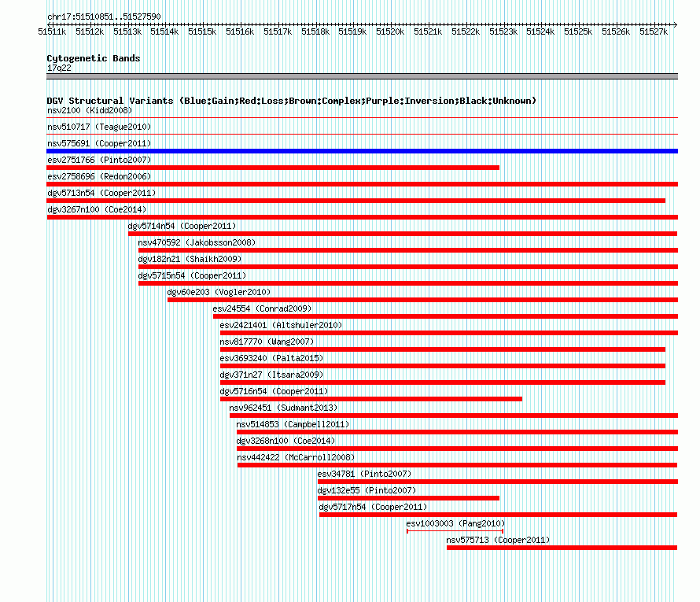Viewport: 700px width, 602px height.
Task: Select dgv132e55 (Pinto2007) label
Action: pos(367,490)
